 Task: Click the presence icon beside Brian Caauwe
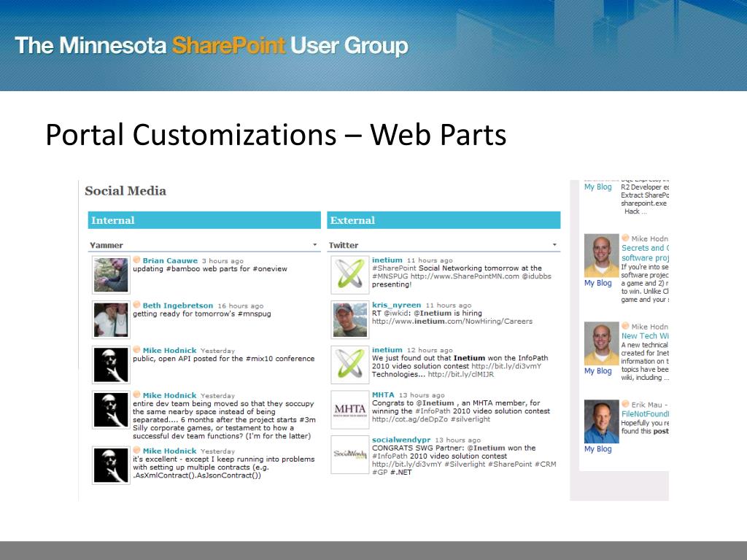point(136,260)
